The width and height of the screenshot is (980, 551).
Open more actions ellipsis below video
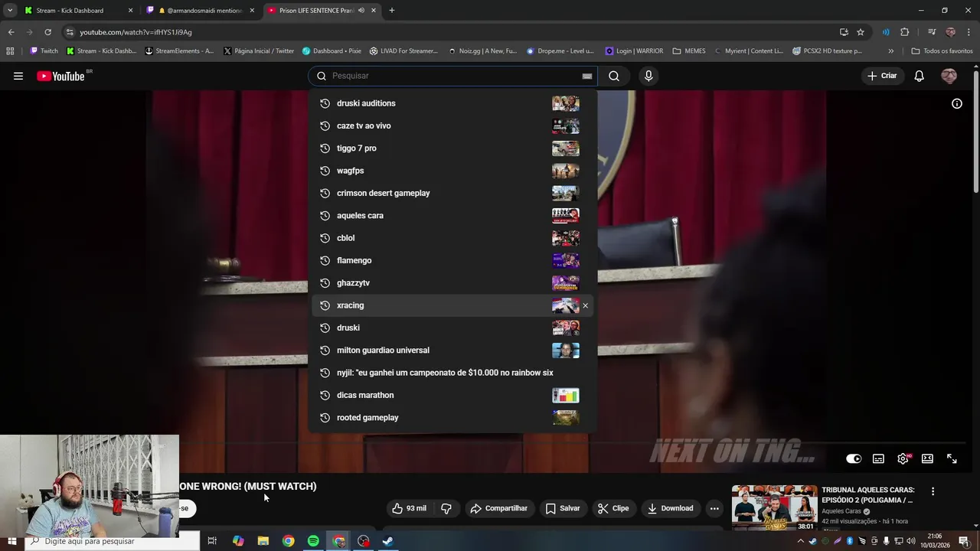[714, 508]
